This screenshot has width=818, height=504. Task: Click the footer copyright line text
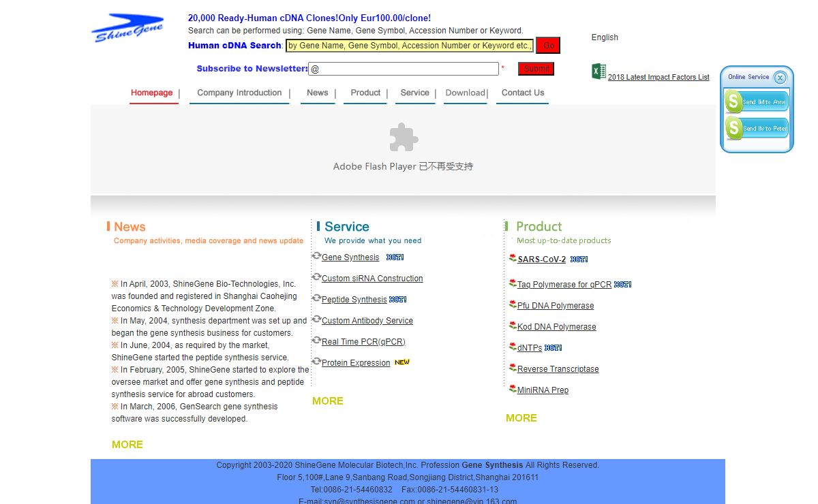[408, 465]
